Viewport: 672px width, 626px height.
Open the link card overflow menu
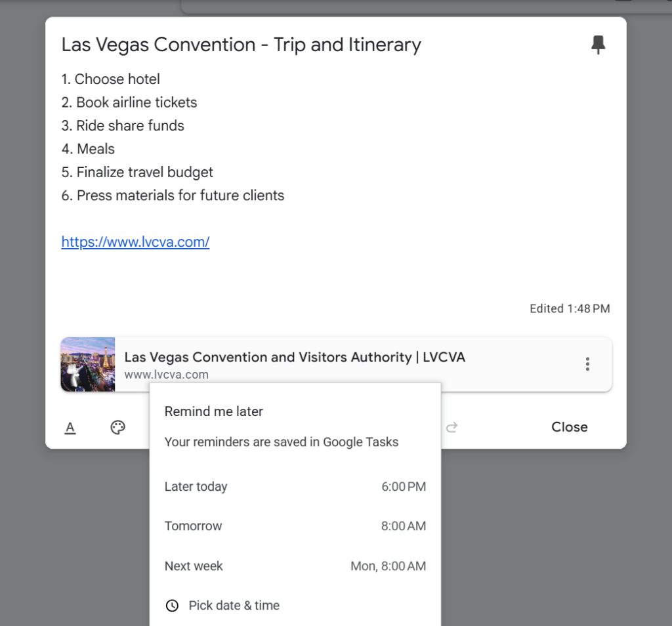pyautogui.click(x=587, y=364)
